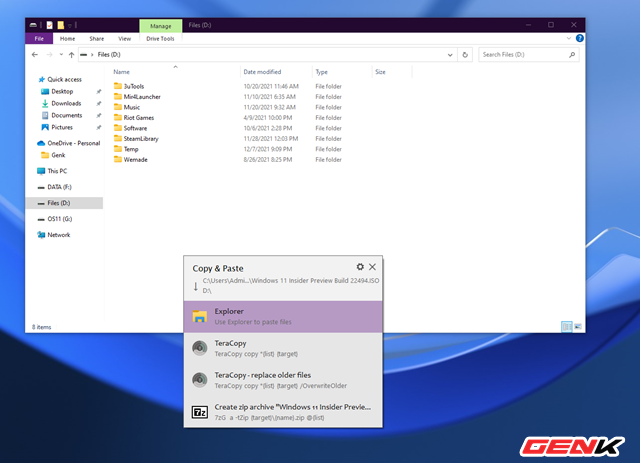Image resolution: width=640 pixels, height=463 pixels.
Task: Open the File ribbon tab
Action: pyautogui.click(x=39, y=38)
